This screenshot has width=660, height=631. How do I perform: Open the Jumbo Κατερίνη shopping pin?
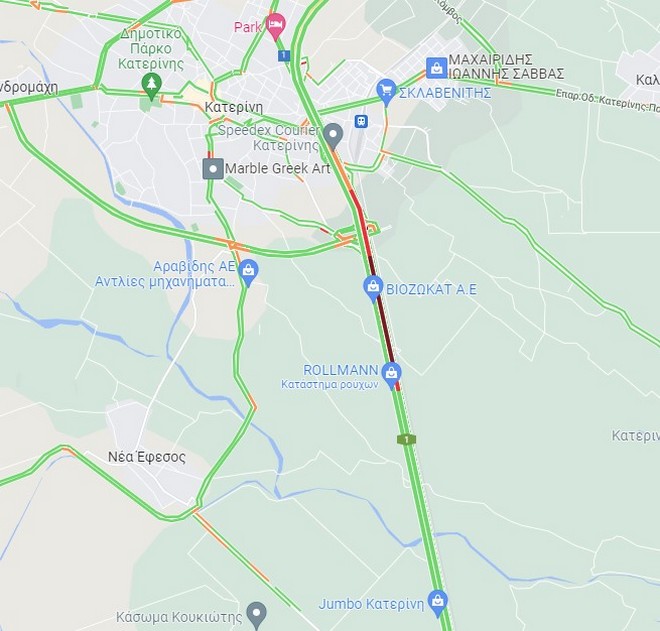point(438,603)
